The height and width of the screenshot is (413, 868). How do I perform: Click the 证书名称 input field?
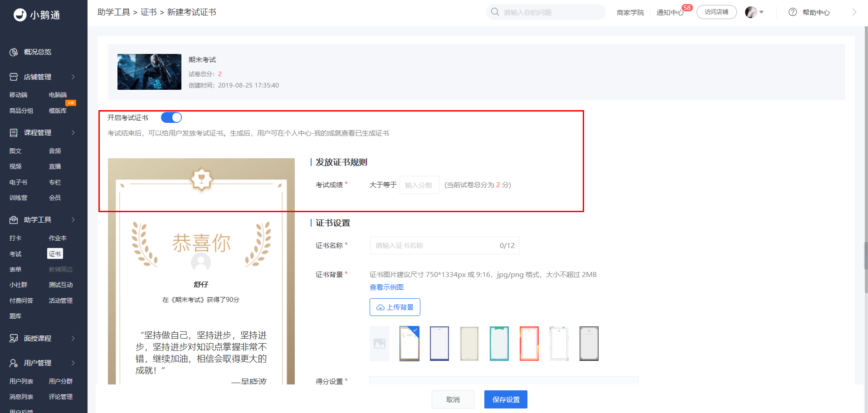pos(445,245)
